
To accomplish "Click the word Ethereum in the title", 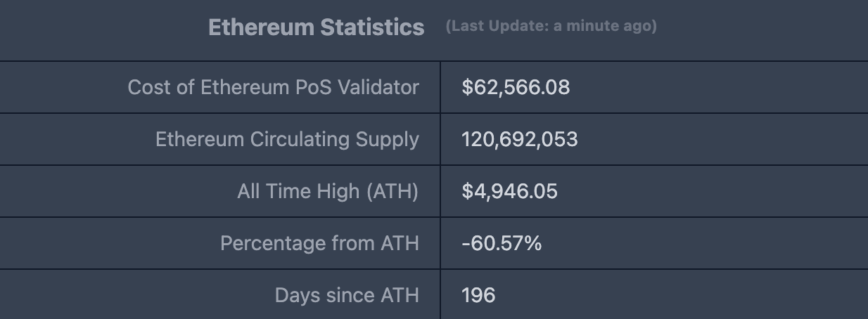I will [261, 27].
